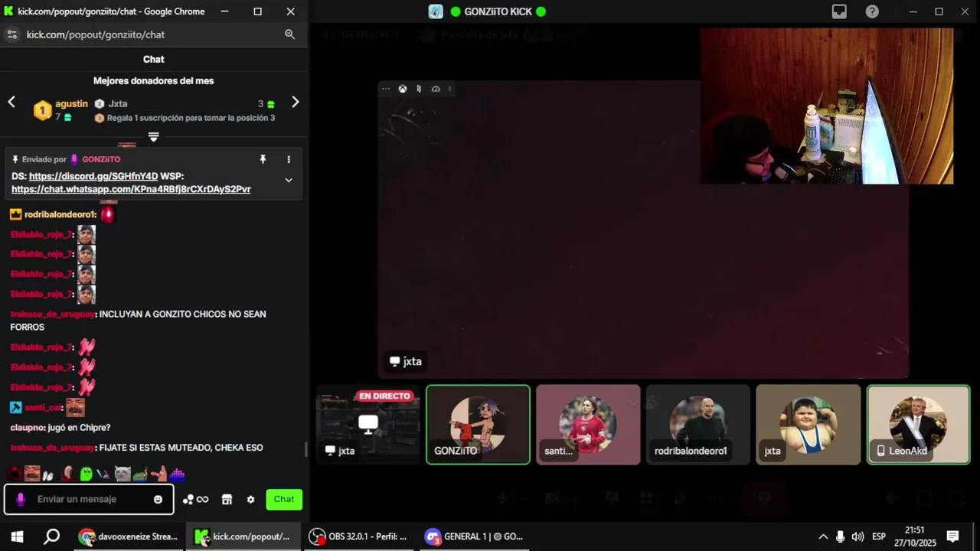Click the gauge performance icon on overlay
Image resolution: width=980 pixels, height=551 pixels.
[x=436, y=89]
